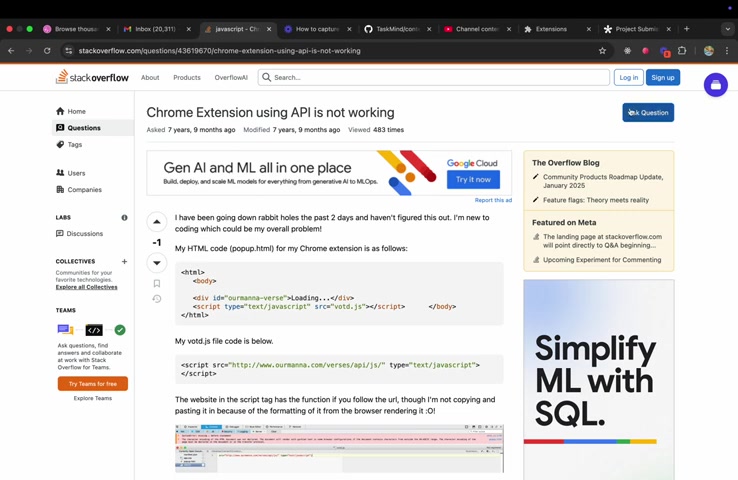Bookmark page with the address bar star
The height and width of the screenshot is (480, 738).
coord(602,51)
